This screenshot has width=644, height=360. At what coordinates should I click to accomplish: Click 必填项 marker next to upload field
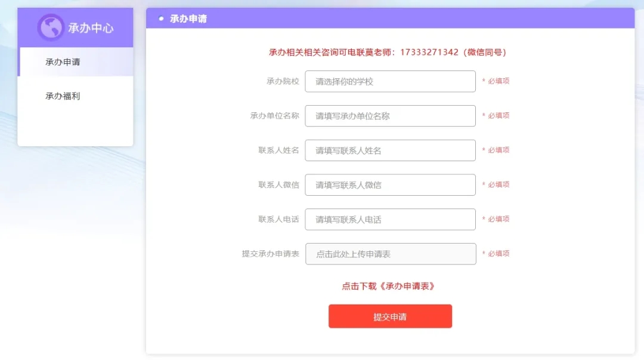click(496, 254)
